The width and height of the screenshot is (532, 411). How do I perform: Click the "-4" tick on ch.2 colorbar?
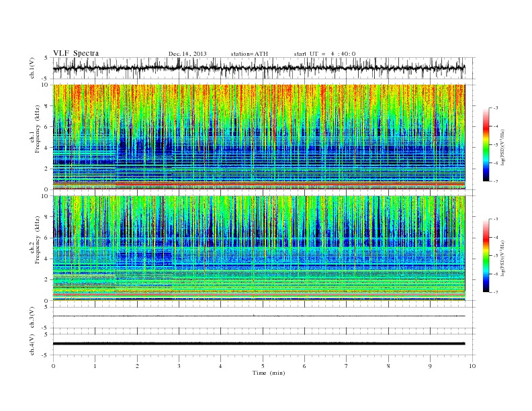[496, 237]
